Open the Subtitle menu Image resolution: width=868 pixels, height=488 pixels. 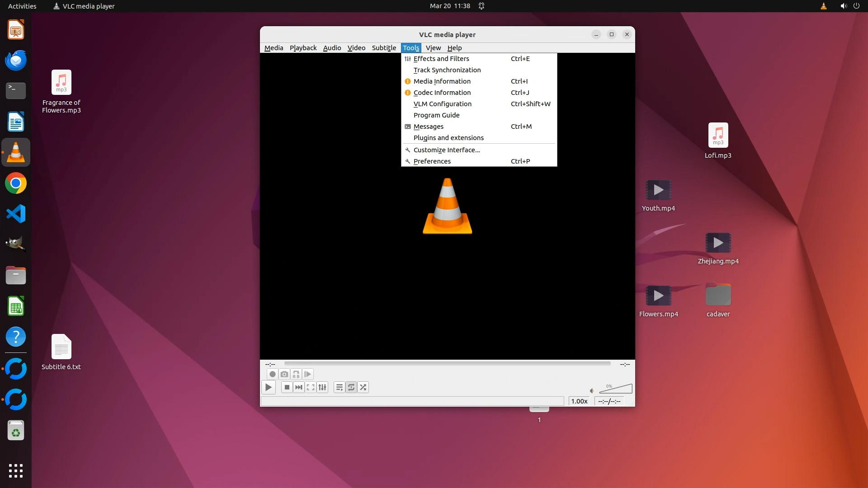[384, 48]
